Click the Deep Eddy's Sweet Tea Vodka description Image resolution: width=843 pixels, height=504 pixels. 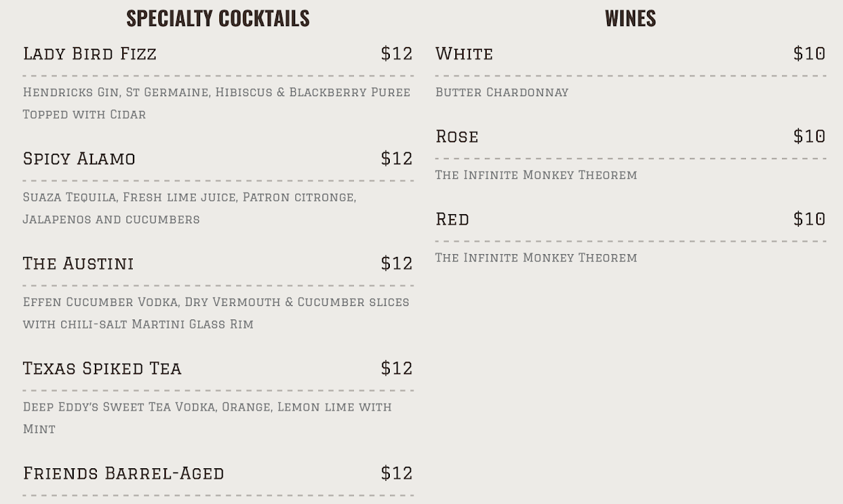(207, 418)
